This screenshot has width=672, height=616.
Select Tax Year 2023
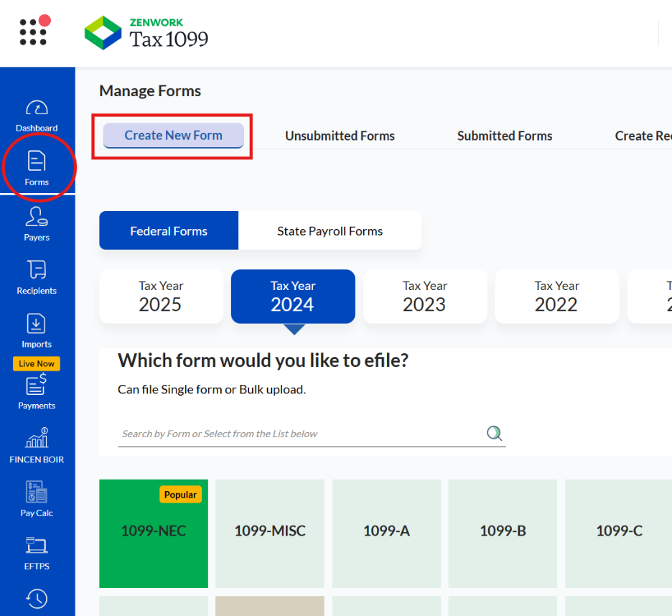tap(424, 296)
